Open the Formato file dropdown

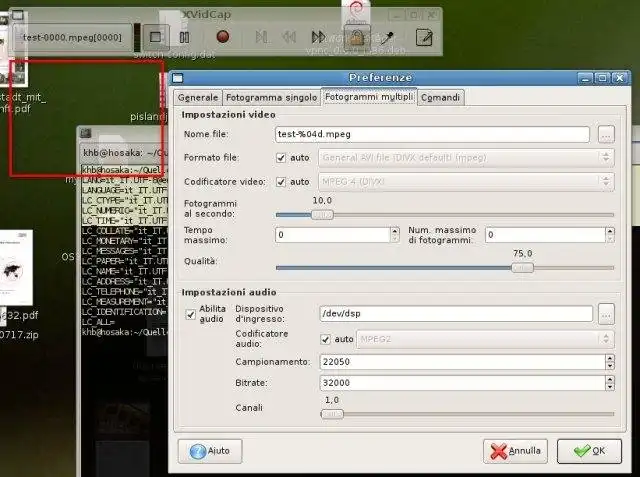466,158
